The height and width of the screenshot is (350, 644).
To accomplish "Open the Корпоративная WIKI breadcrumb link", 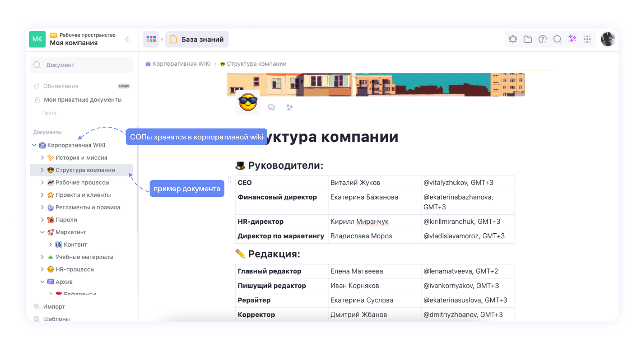I will [182, 63].
